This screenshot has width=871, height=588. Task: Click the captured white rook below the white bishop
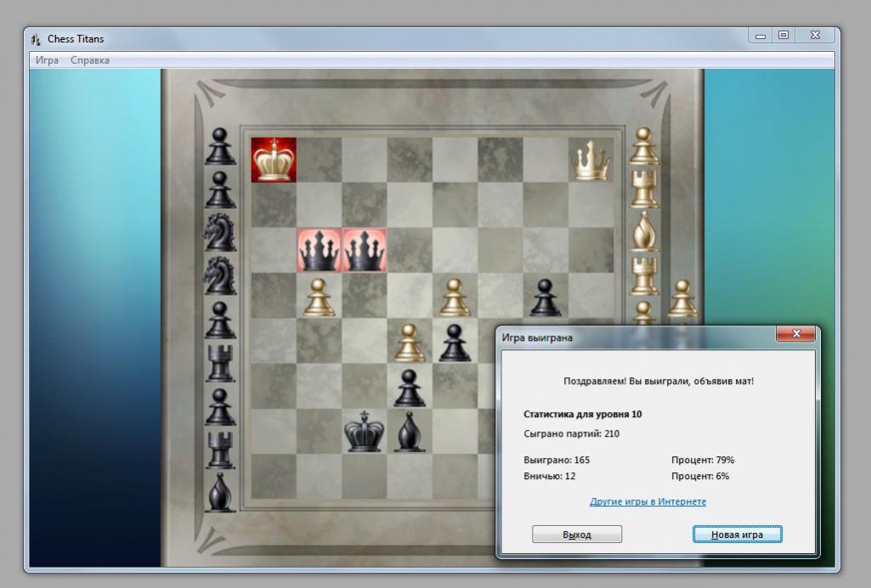[x=644, y=275]
